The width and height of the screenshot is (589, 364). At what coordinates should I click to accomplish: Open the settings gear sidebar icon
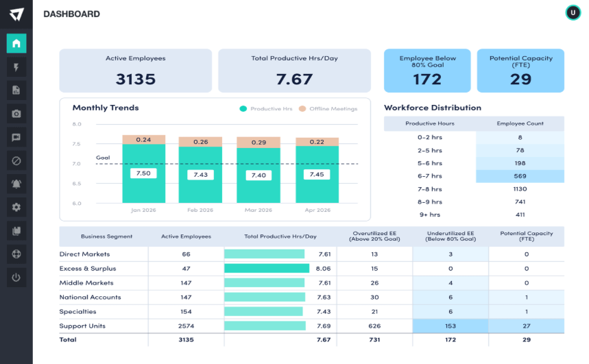point(16,207)
